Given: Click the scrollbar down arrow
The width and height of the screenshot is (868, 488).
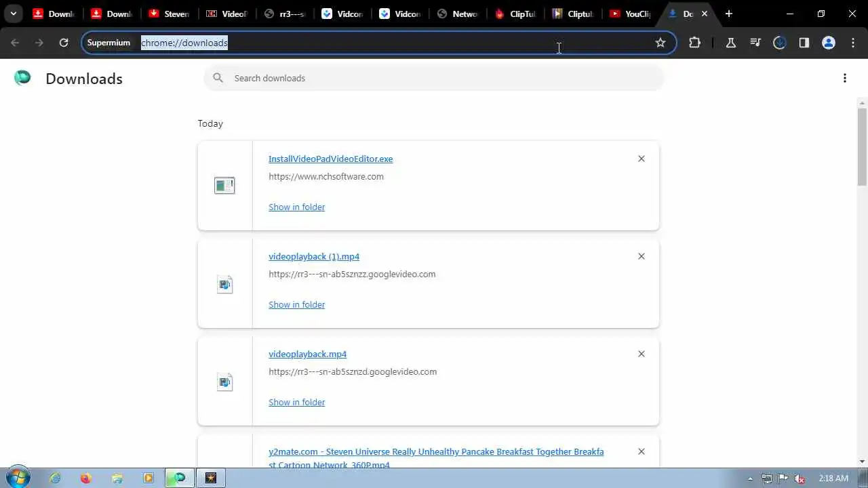Looking at the screenshot, I should tap(862, 462).
